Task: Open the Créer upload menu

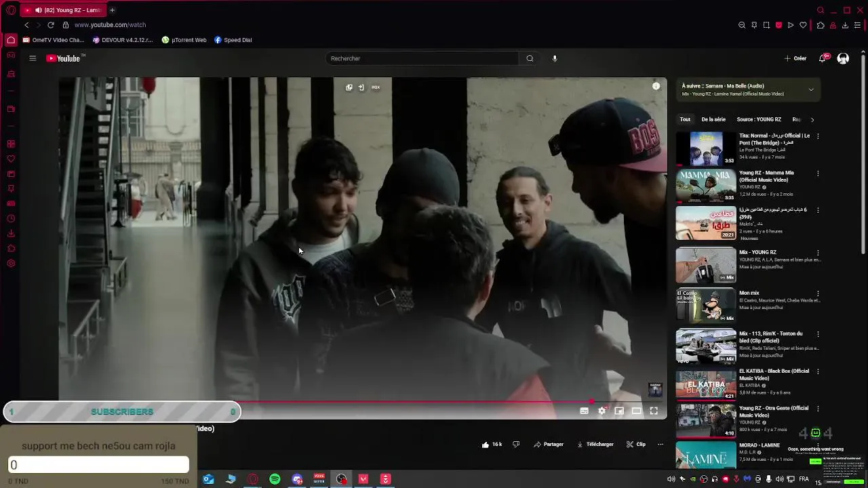Action: pos(795,58)
